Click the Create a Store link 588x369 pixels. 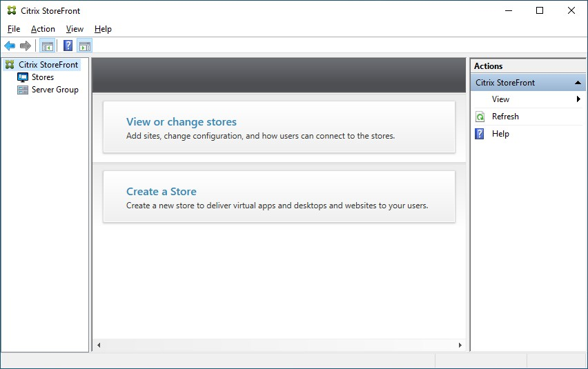pyautogui.click(x=161, y=192)
